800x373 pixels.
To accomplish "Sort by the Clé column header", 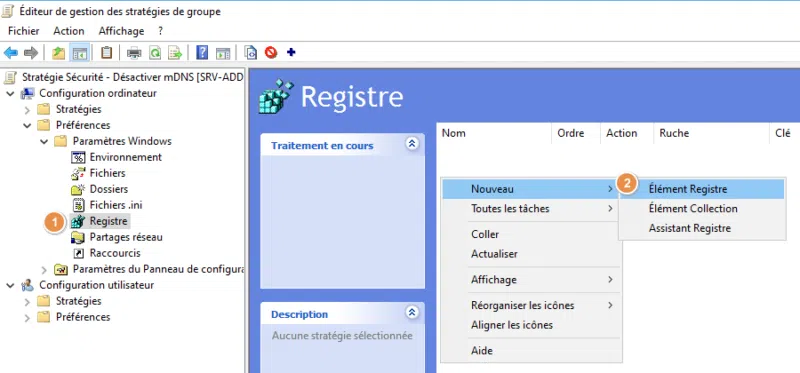I will tap(784, 133).
